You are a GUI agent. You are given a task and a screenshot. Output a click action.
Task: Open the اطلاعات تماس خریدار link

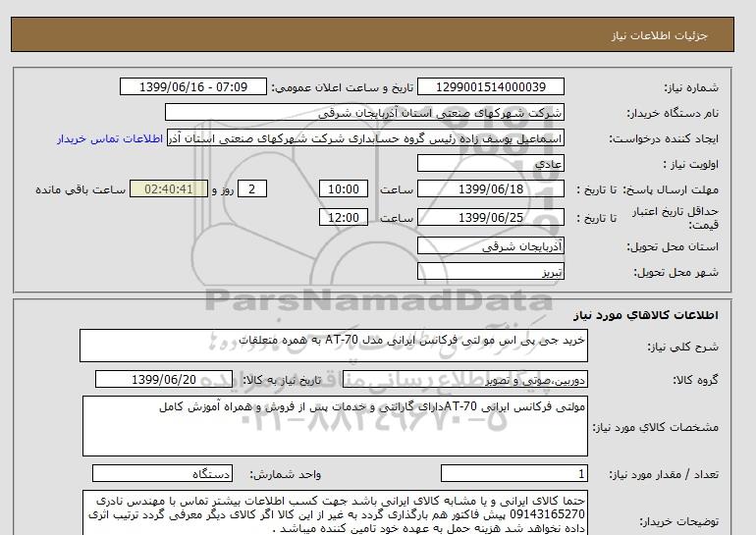coord(110,138)
